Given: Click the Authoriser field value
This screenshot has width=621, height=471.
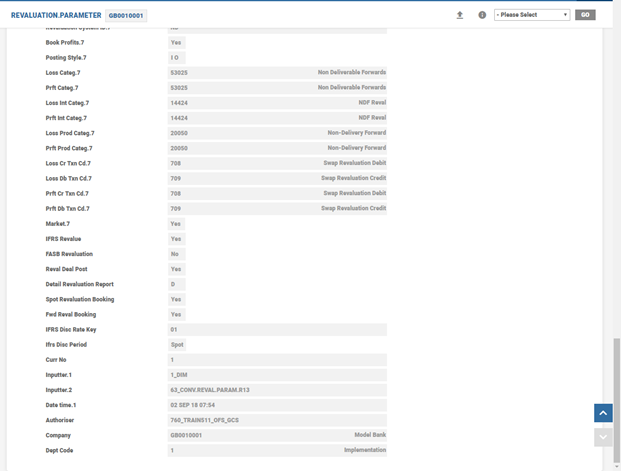Looking at the screenshot, I should coord(277,420).
